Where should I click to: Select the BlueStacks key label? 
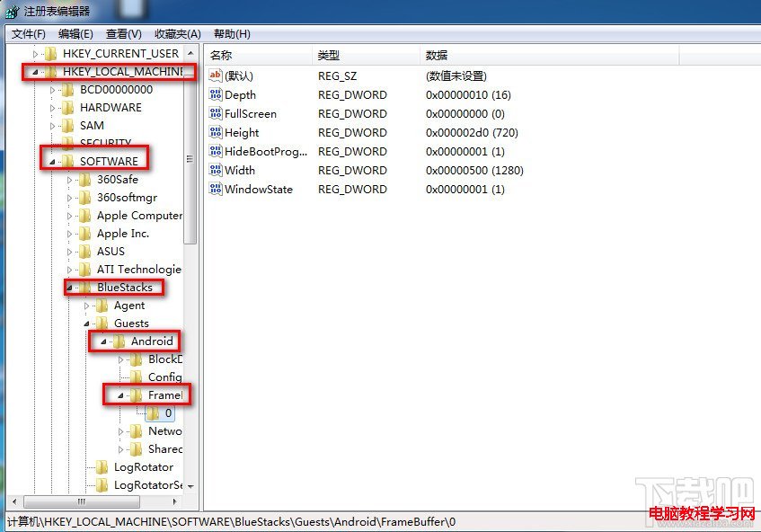[125, 288]
